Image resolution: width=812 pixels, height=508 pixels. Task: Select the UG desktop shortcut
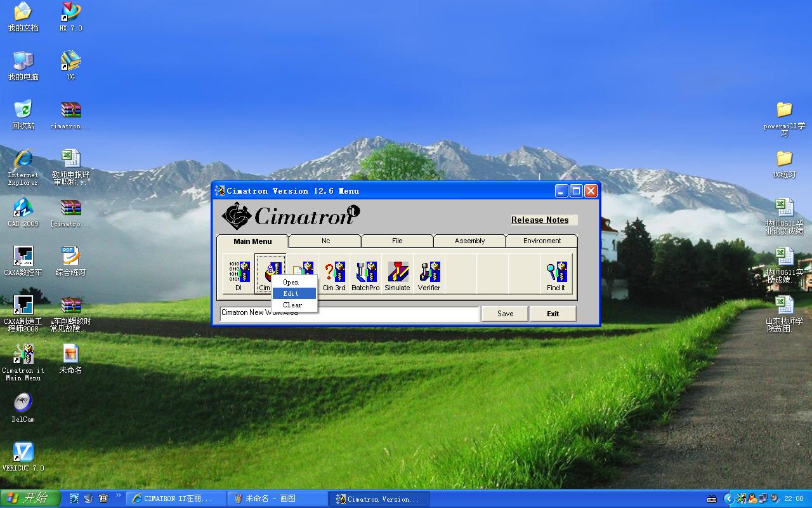70,65
